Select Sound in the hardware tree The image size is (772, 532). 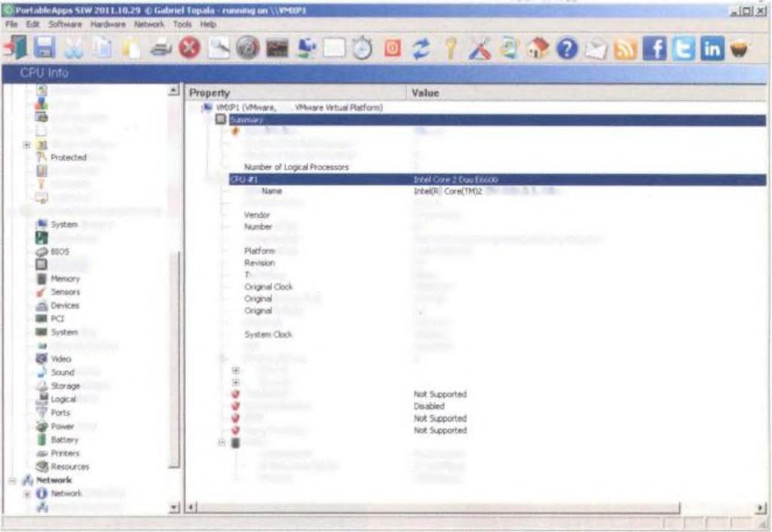[x=63, y=372]
